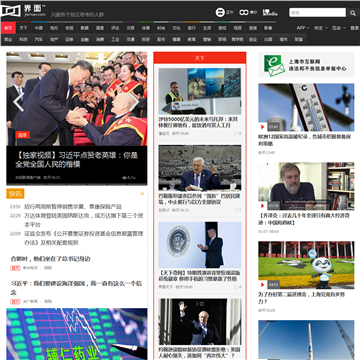Click inside the search input field
This screenshot has width=360, height=360.
(x=317, y=13)
